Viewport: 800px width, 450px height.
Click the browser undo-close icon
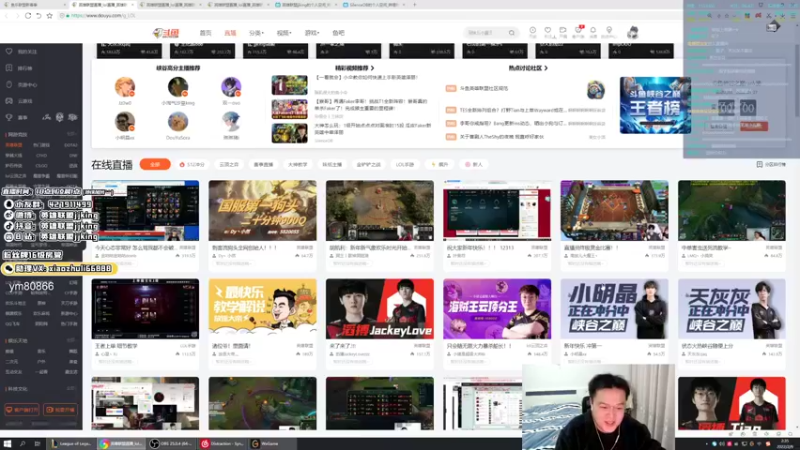[x=38, y=16]
